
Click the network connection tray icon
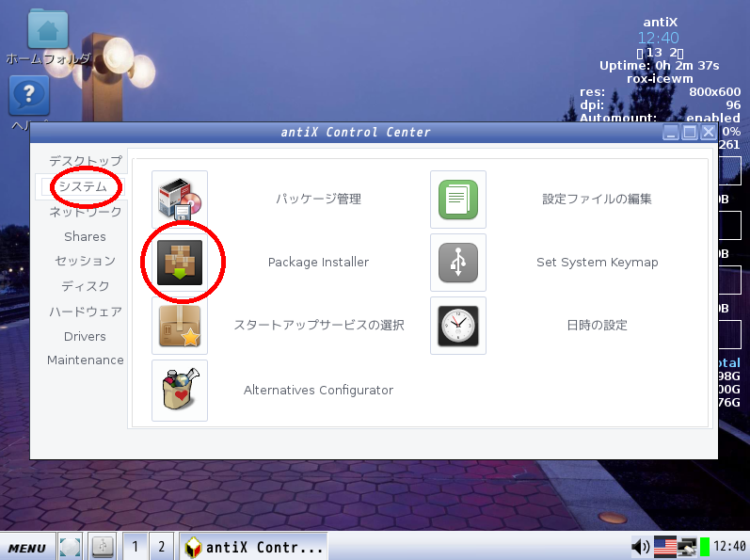(x=687, y=546)
